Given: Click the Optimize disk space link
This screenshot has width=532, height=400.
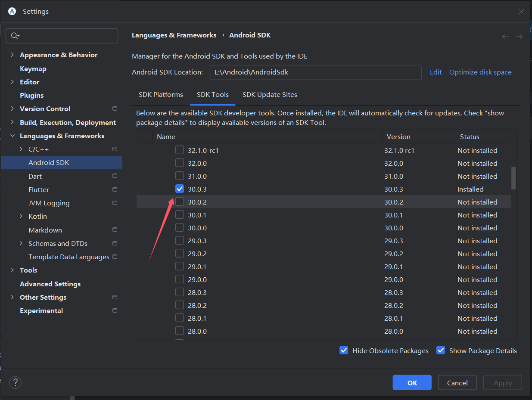Looking at the screenshot, I should (x=480, y=72).
